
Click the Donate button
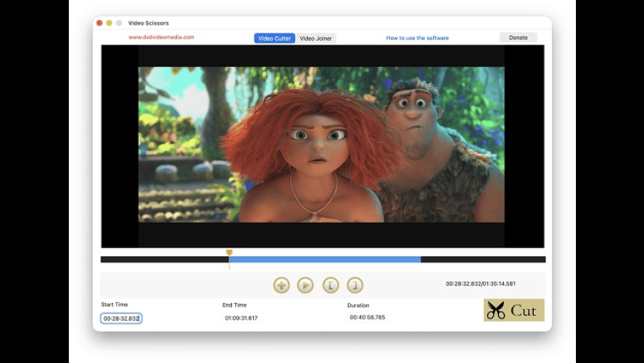pos(518,37)
